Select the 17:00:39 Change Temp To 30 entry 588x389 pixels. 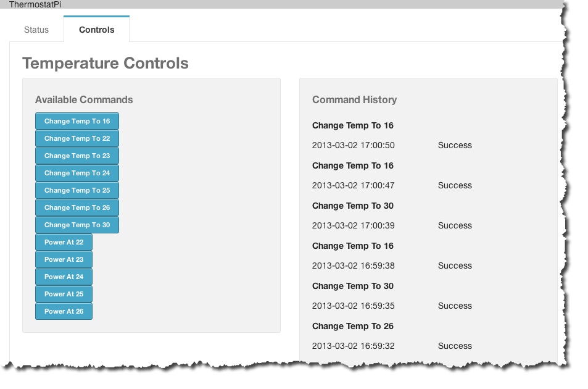pos(352,206)
